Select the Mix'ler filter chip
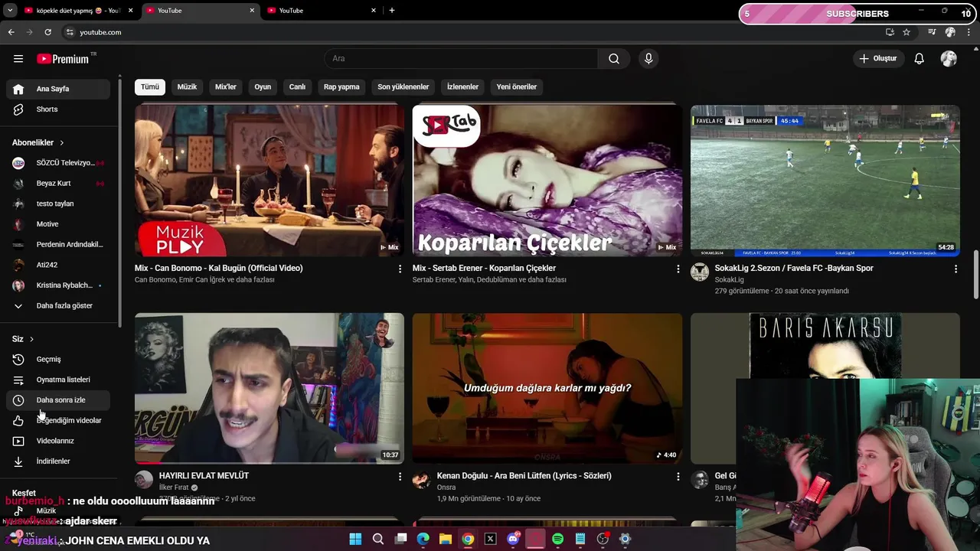980x551 pixels. pos(226,87)
